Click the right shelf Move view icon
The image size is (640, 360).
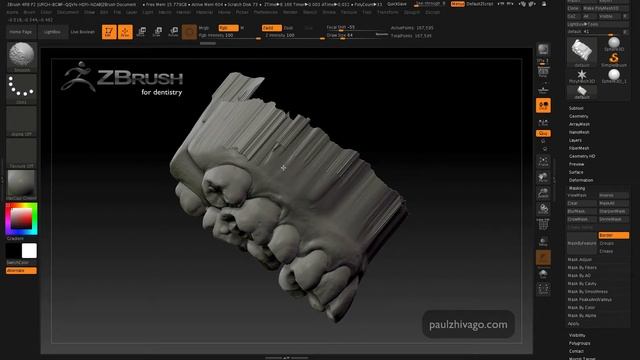pyautogui.click(x=543, y=177)
